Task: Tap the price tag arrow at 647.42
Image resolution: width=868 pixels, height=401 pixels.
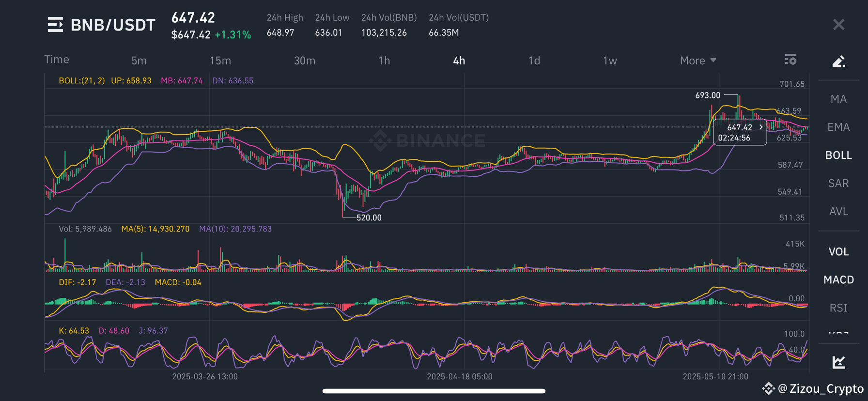Action: point(761,127)
